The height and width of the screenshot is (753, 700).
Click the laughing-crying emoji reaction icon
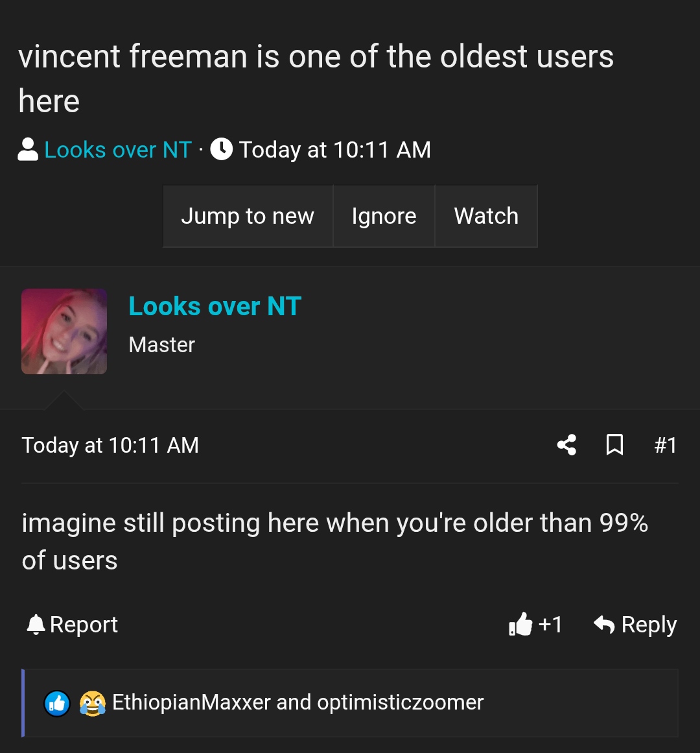[x=92, y=703]
